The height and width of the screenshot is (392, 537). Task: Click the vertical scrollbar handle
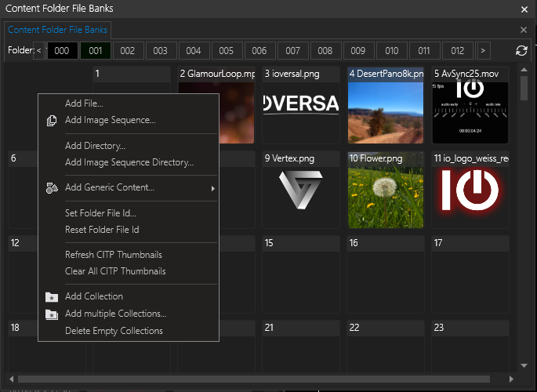pyautogui.click(x=524, y=86)
